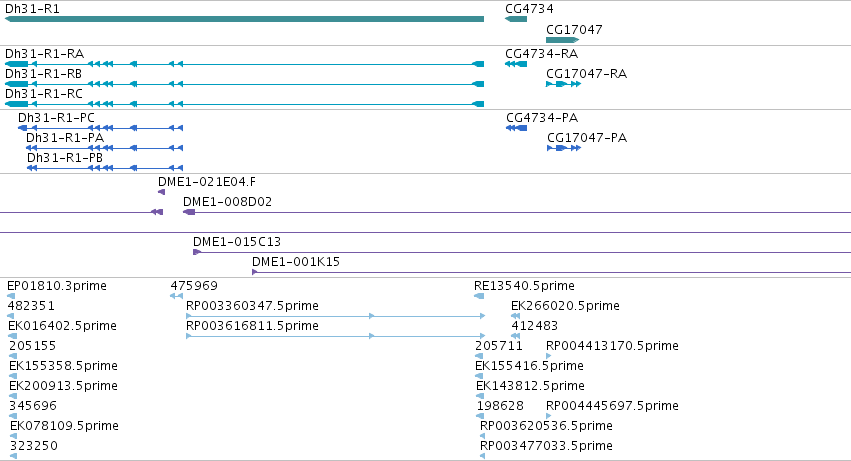
Task: Click the CG17047-PA protein arrows
Action: (x=564, y=148)
